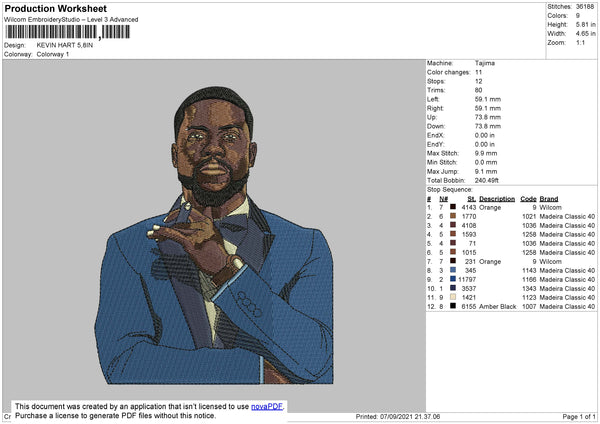Select Madeira Classic 40 in stop 9 row
This screenshot has width=600, height=424.
567,279
